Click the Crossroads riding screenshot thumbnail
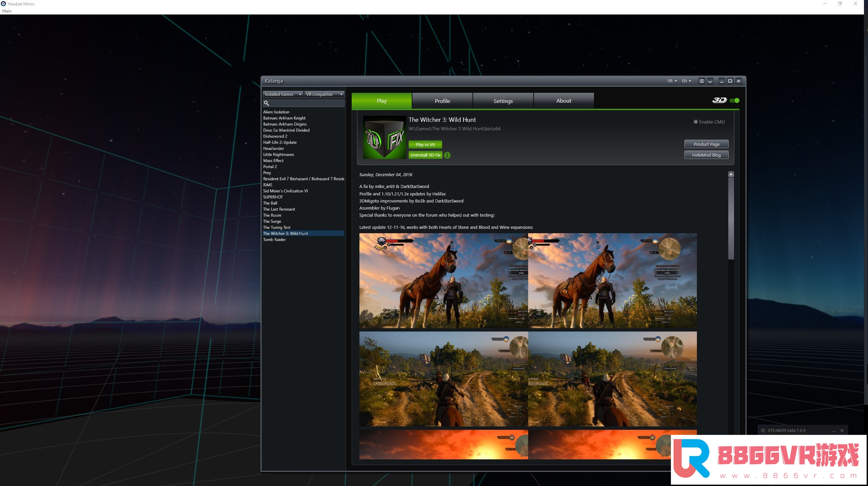 point(528,379)
